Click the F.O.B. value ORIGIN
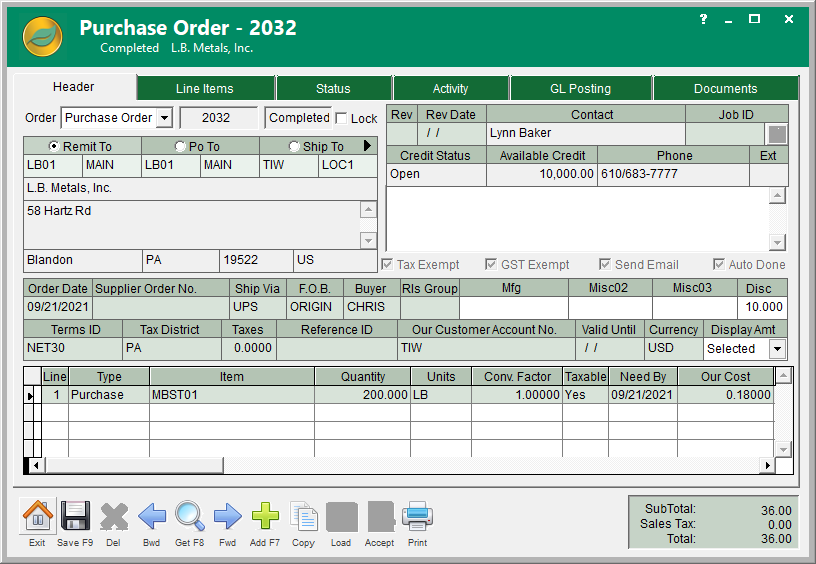The width and height of the screenshot is (816, 564). [x=315, y=307]
